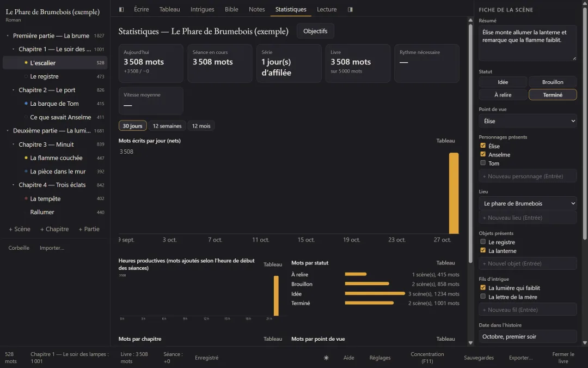Open the Corbeille link
The height and width of the screenshot is (368, 588).
click(x=19, y=248)
